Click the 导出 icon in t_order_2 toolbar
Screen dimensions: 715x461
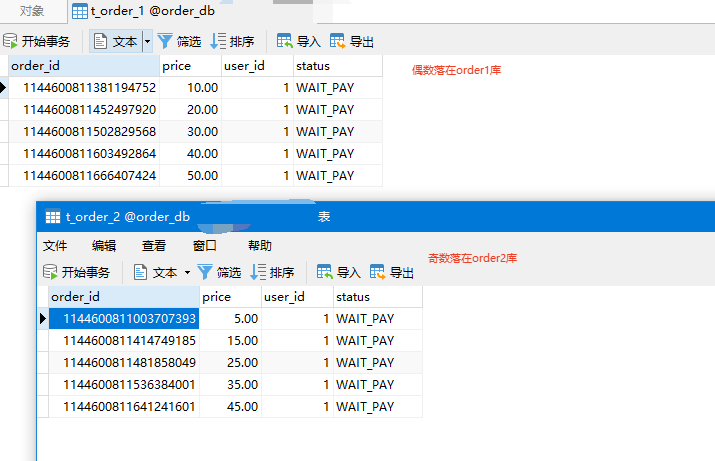(x=377, y=272)
